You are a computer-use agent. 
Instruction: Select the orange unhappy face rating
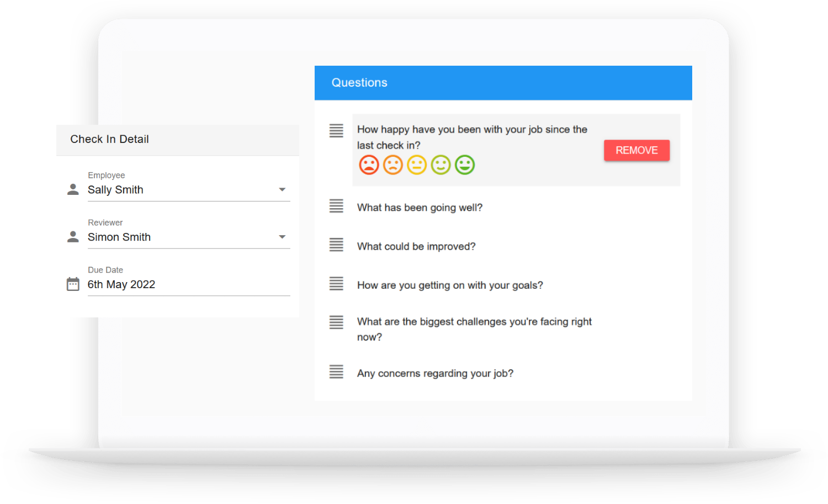pyautogui.click(x=393, y=165)
